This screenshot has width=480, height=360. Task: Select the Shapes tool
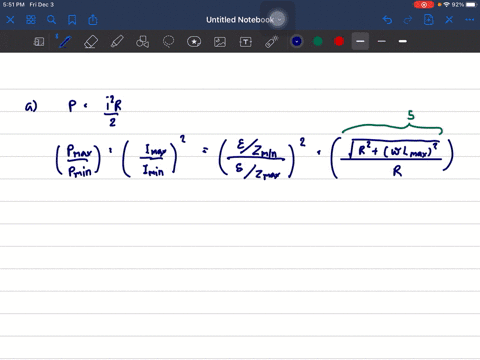[143, 42]
